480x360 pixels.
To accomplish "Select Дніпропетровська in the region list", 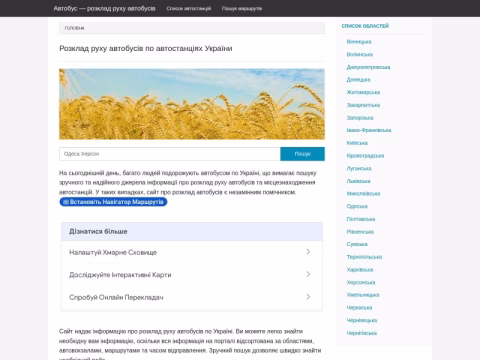I will click(368, 67).
